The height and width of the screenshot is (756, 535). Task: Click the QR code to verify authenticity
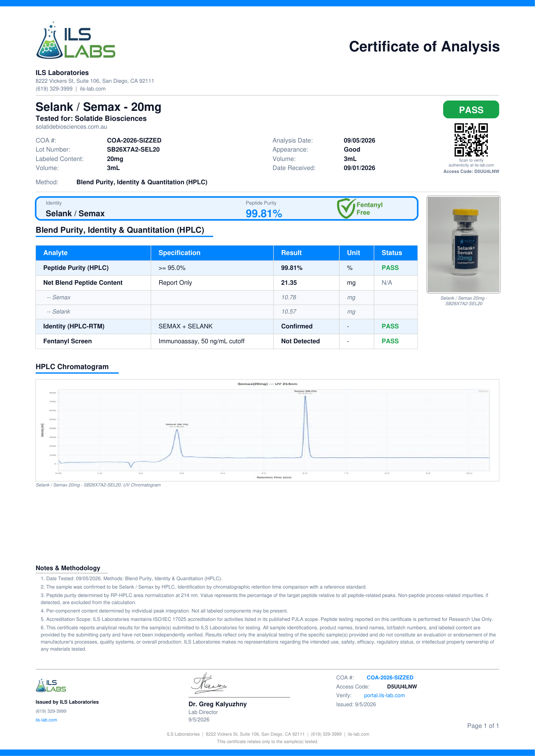coord(471,140)
